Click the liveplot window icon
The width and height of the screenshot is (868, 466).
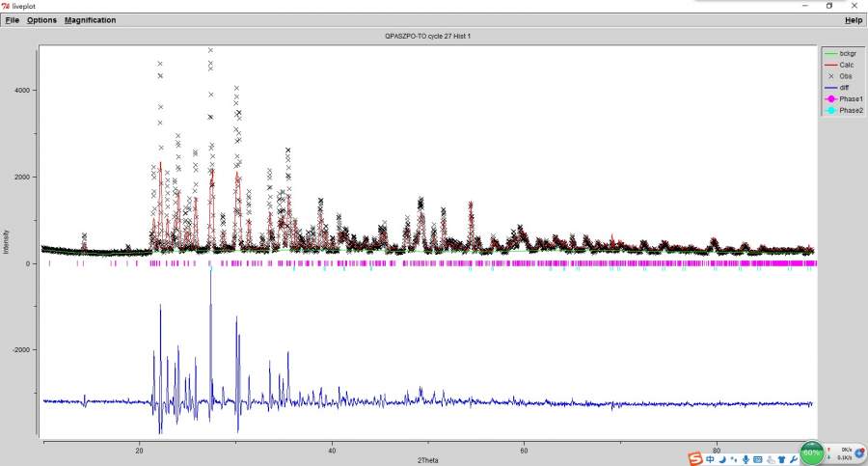point(6,6)
